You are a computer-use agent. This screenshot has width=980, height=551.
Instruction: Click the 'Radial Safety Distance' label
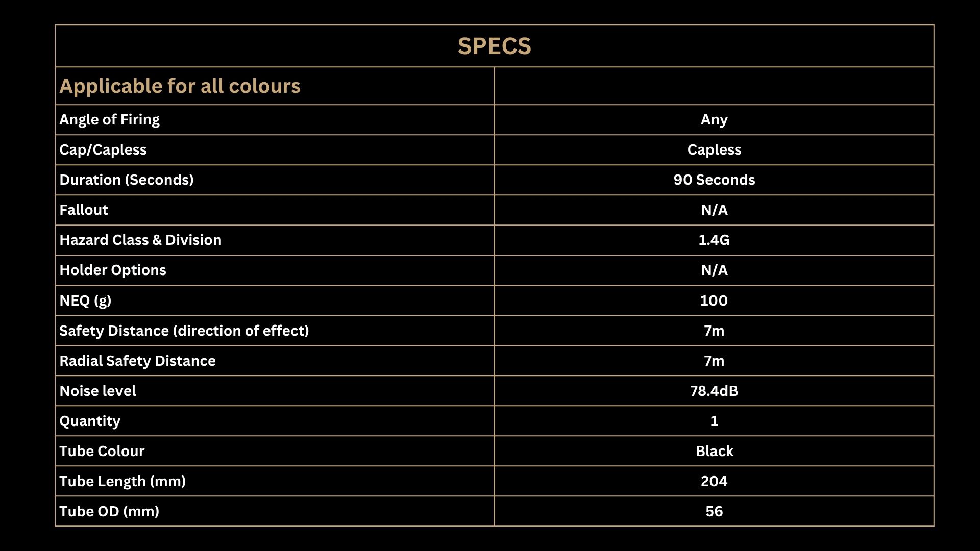coord(137,361)
